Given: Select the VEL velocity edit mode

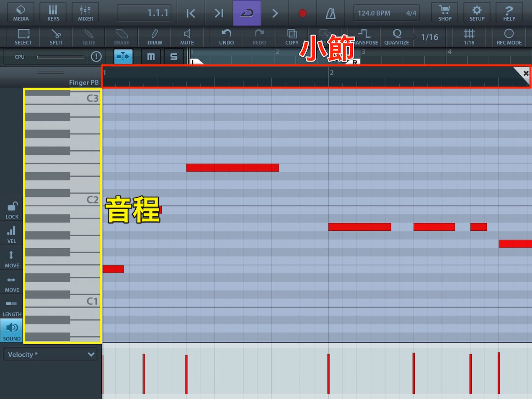Looking at the screenshot, I should click(x=12, y=234).
